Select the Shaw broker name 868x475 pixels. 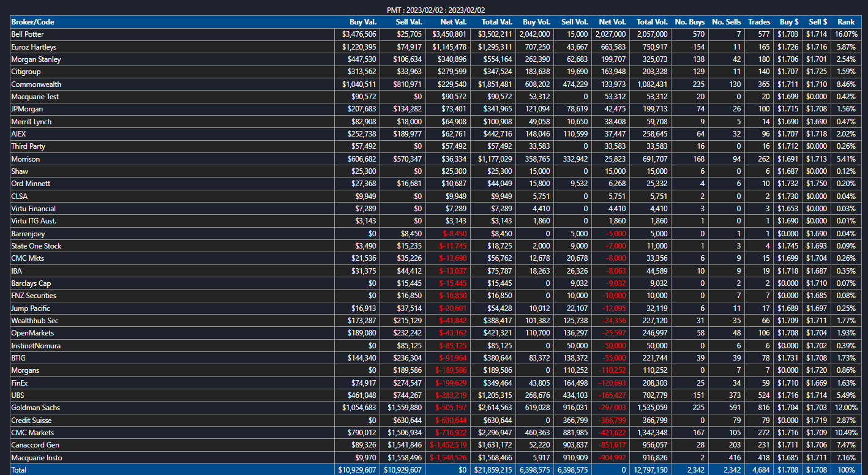tap(19, 171)
